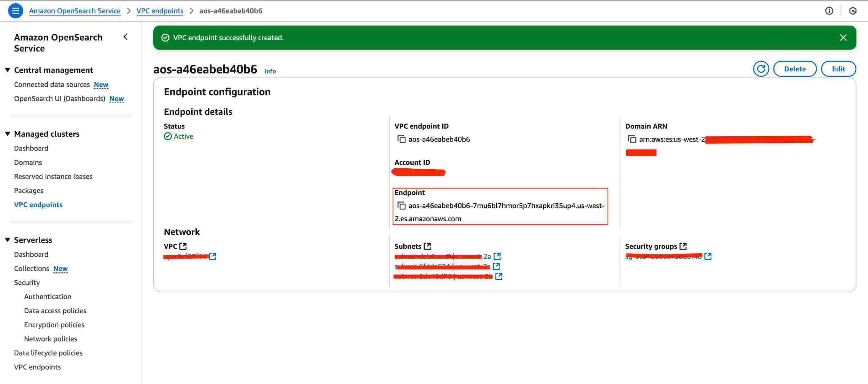Select the endpoint ID text aos-a46eabeb40b6
Viewport: 868px width, 384px height.
coord(439,139)
